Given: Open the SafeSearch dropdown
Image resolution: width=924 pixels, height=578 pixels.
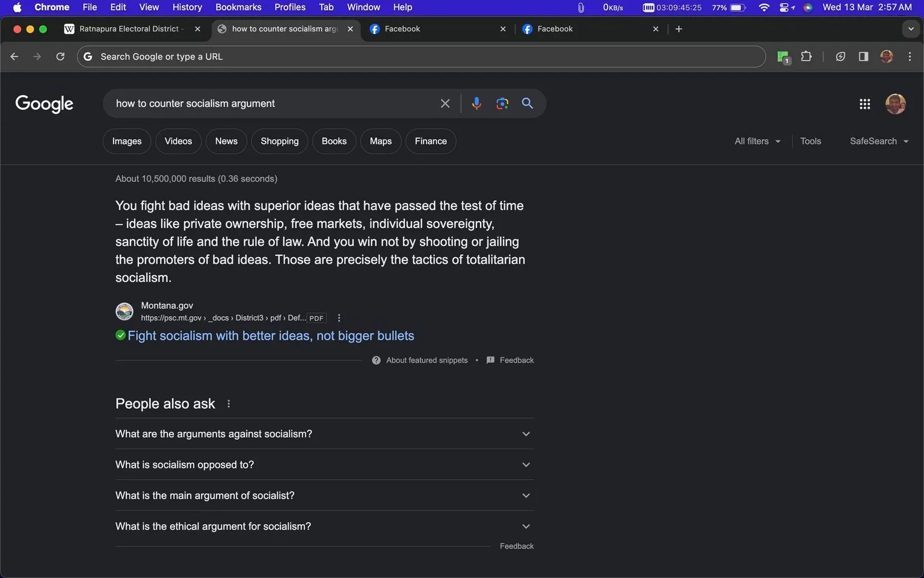Looking at the screenshot, I should point(879,141).
